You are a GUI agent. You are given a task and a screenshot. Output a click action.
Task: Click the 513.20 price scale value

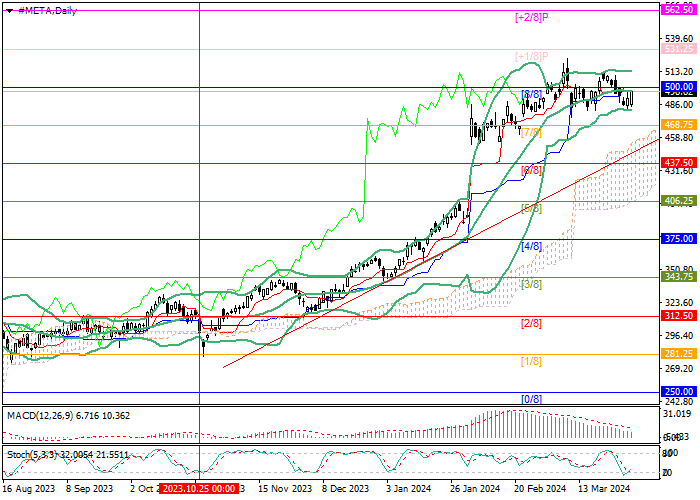point(679,72)
